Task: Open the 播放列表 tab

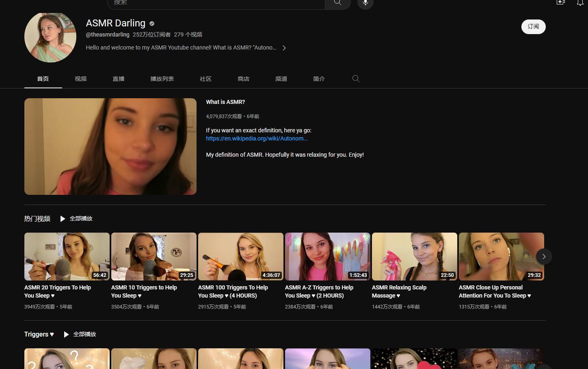Action: [x=162, y=79]
